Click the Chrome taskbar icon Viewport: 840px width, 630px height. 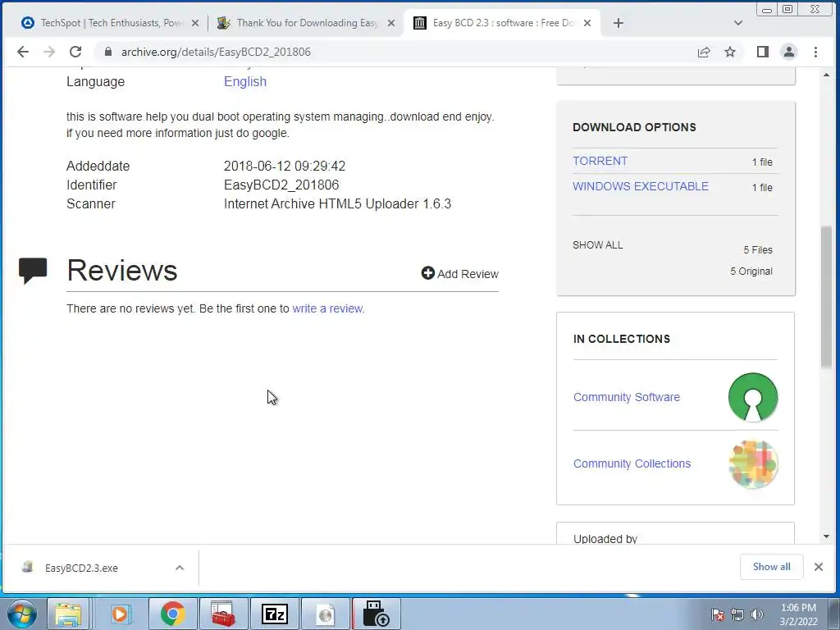point(172,614)
